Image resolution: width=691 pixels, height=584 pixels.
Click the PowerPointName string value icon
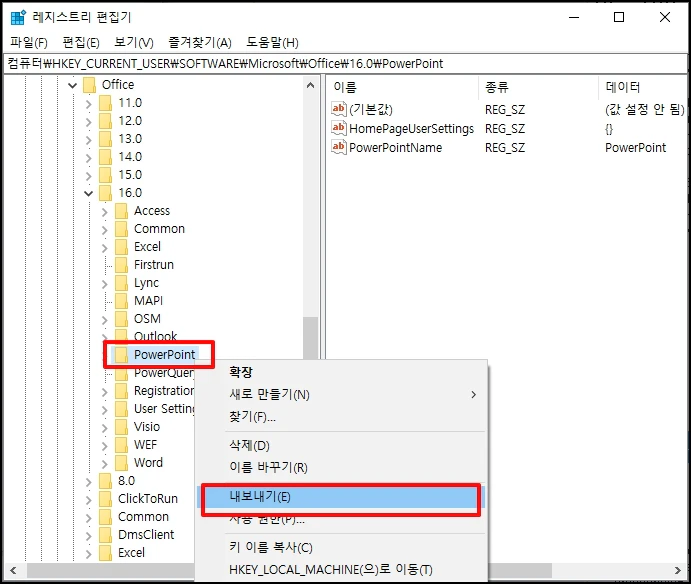[338, 147]
